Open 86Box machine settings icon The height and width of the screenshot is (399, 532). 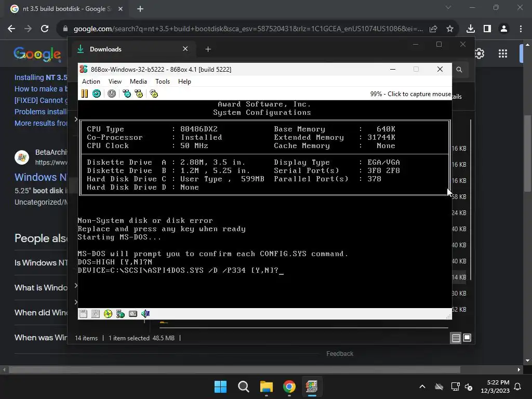pos(154,94)
